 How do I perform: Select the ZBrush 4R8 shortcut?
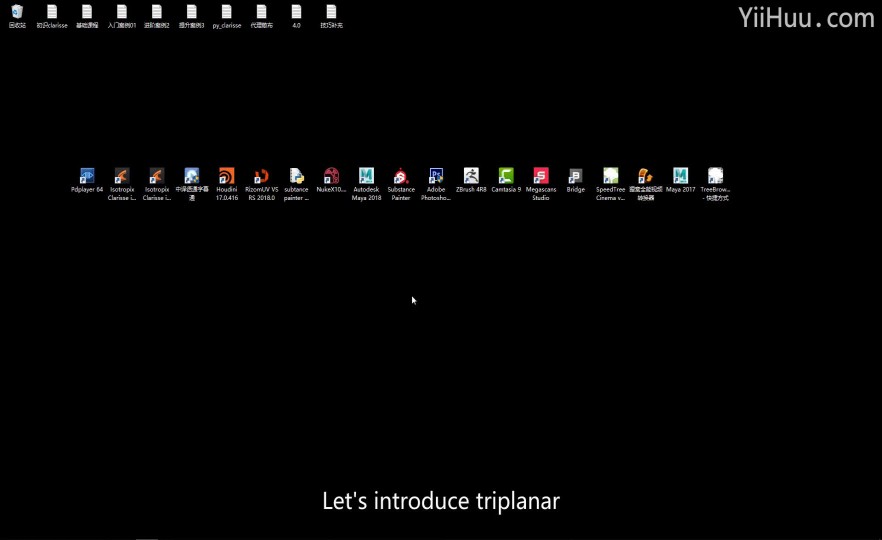(471, 180)
